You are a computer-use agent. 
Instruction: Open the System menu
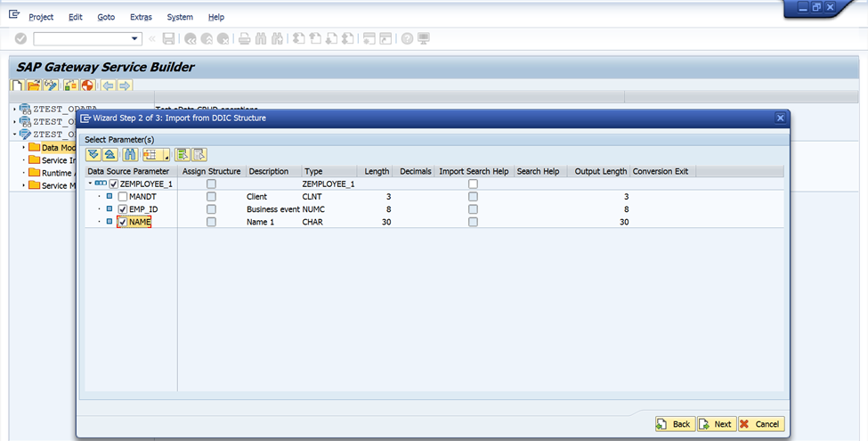point(180,17)
